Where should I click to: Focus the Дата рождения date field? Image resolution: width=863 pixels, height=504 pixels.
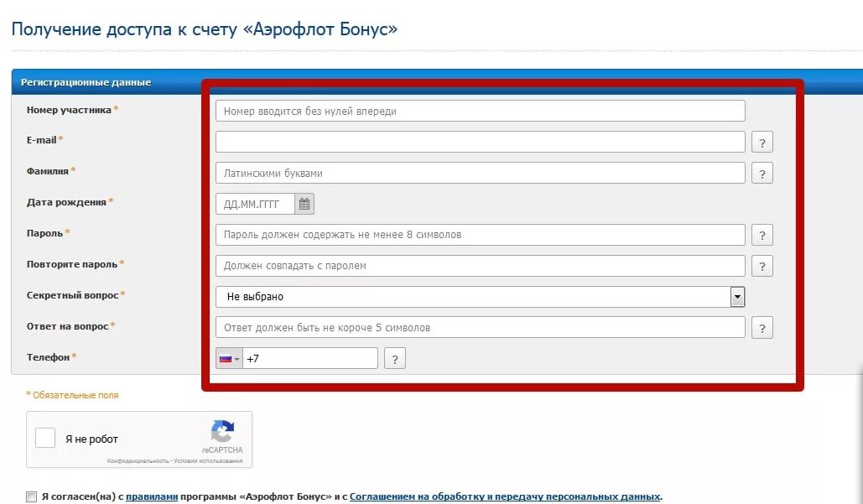tap(255, 204)
